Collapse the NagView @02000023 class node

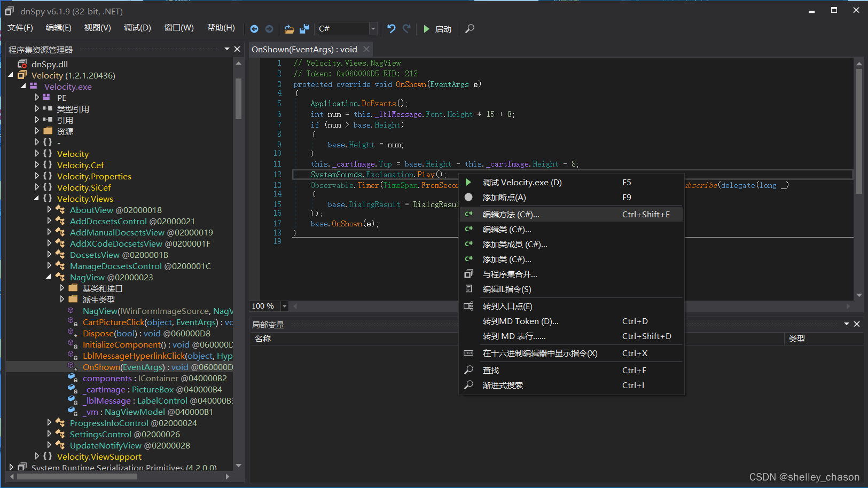point(49,277)
